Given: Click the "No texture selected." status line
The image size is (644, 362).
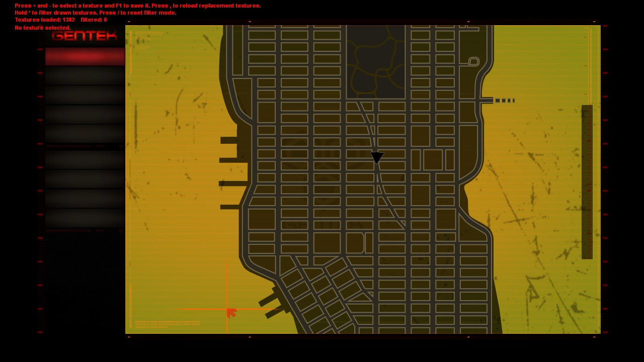Looking at the screenshot, I should click(43, 28).
